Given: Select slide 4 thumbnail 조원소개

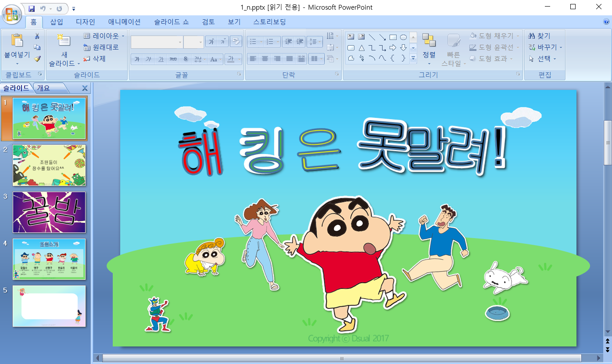Looking at the screenshot, I should [49, 259].
